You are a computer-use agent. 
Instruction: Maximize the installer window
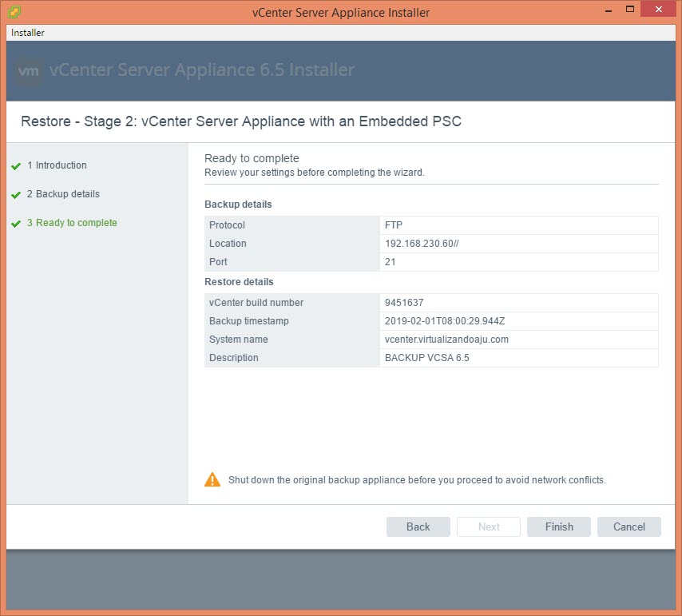point(630,10)
